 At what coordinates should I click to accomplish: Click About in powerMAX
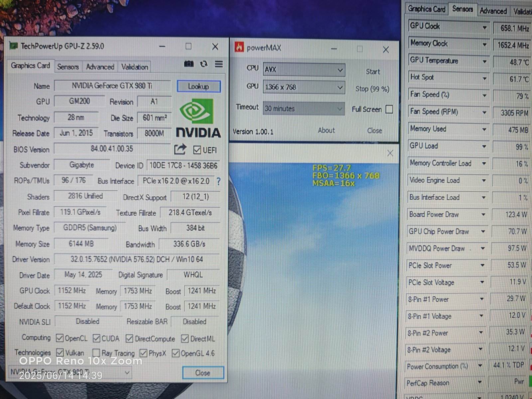326,130
